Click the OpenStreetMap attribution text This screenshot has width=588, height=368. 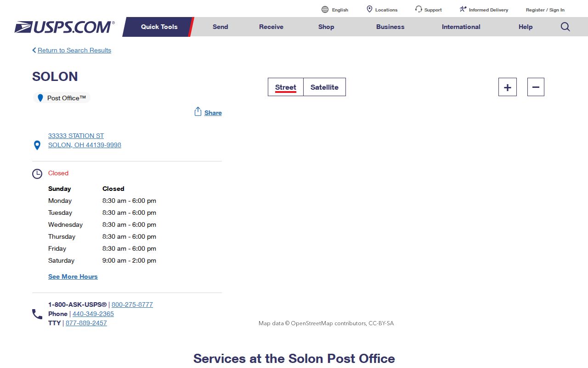click(x=326, y=323)
